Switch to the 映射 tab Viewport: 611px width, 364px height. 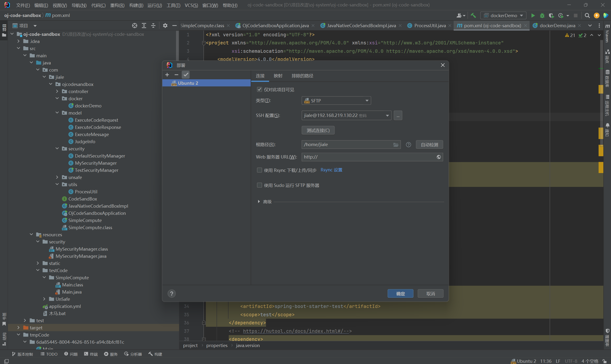click(278, 76)
